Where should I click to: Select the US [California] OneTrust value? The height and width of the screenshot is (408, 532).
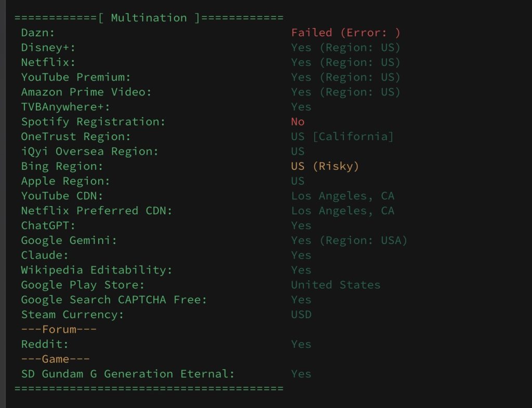342,137
